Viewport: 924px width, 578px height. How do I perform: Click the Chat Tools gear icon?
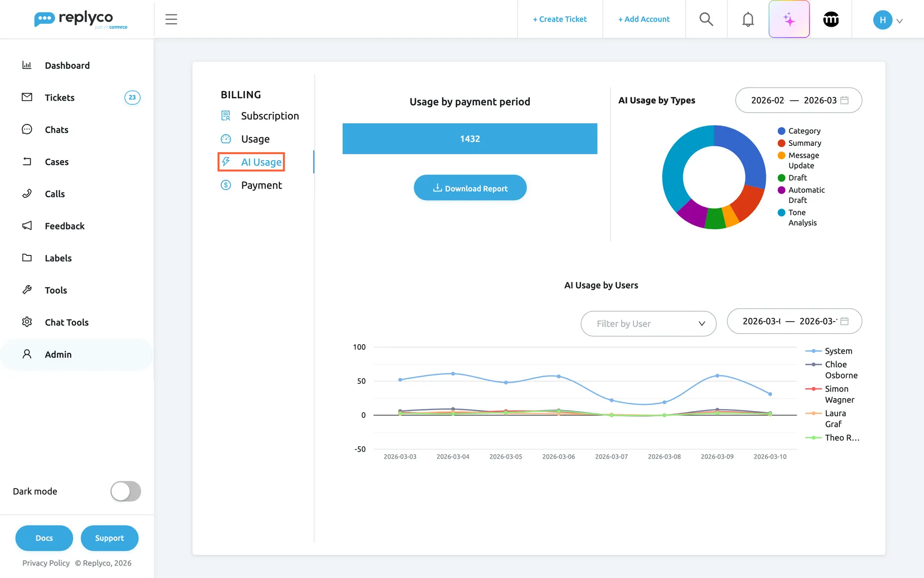pyautogui.click(x=27, y=322)
